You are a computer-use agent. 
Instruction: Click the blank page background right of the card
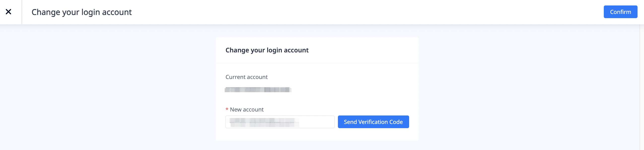(525, 87)
